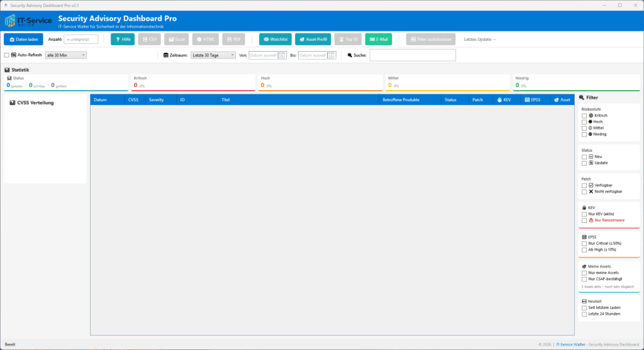Click Filter zurücksetzen
The image size is (644, 350).
pos(431,40)
